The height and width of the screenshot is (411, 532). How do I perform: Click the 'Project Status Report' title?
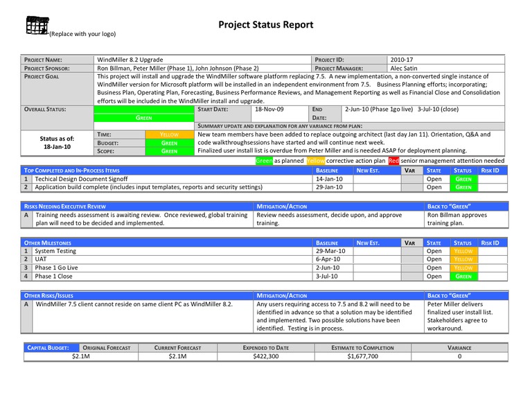tap(266, 25)
